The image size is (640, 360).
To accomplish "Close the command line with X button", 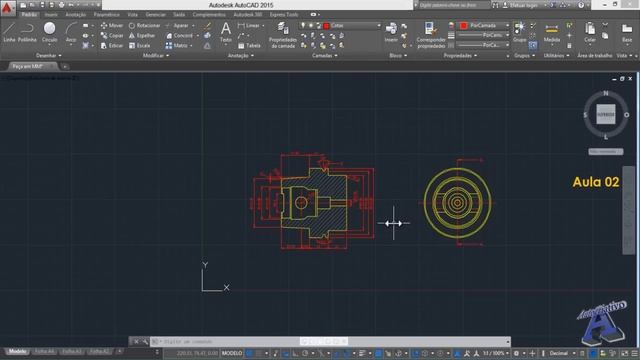I will pos(136,341).
